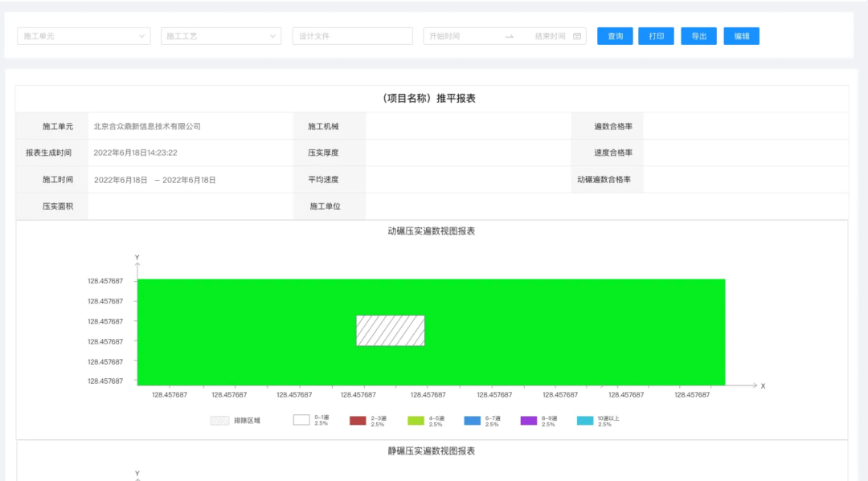The height and width of the screenshot is (481, 868).
Task: Click the 施工机械 value cell
Action: point(468,126)
